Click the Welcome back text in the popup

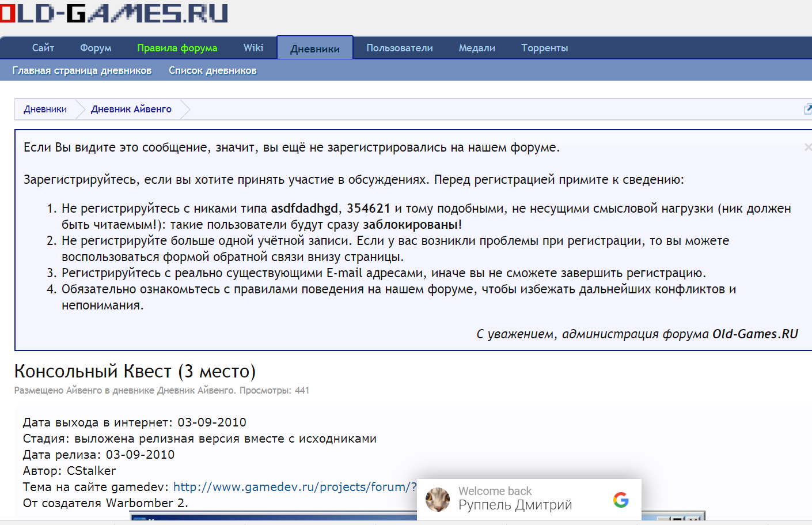(495, 491)
